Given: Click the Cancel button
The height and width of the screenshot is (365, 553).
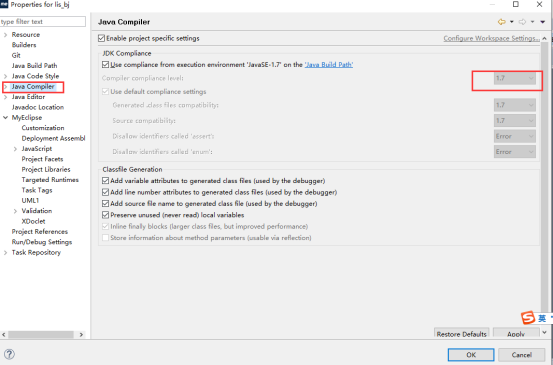Looking at the screenshot, I should pos(521,355).
